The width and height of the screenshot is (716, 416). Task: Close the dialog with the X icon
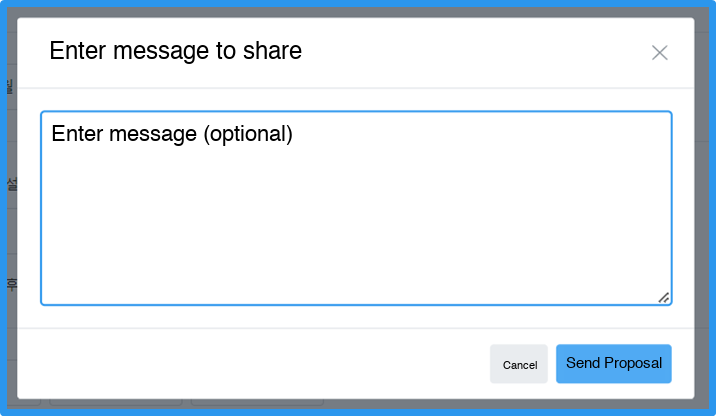(659, 53)
